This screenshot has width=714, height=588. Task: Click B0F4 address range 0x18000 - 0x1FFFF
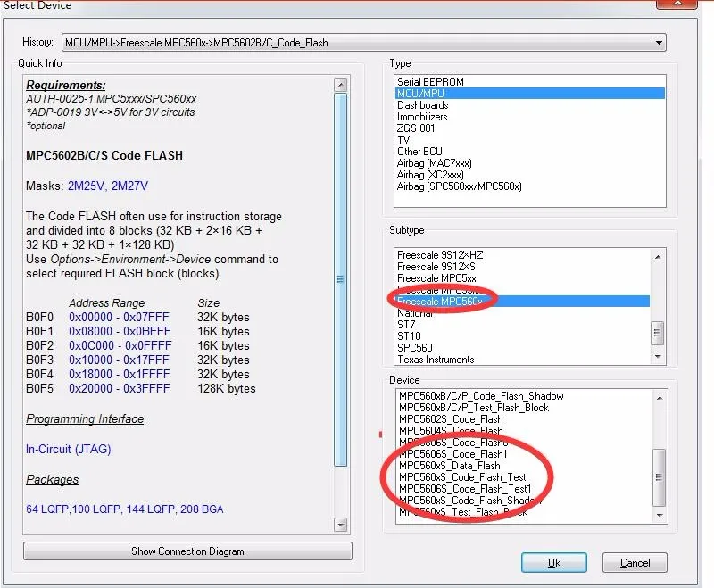[120, 374]
